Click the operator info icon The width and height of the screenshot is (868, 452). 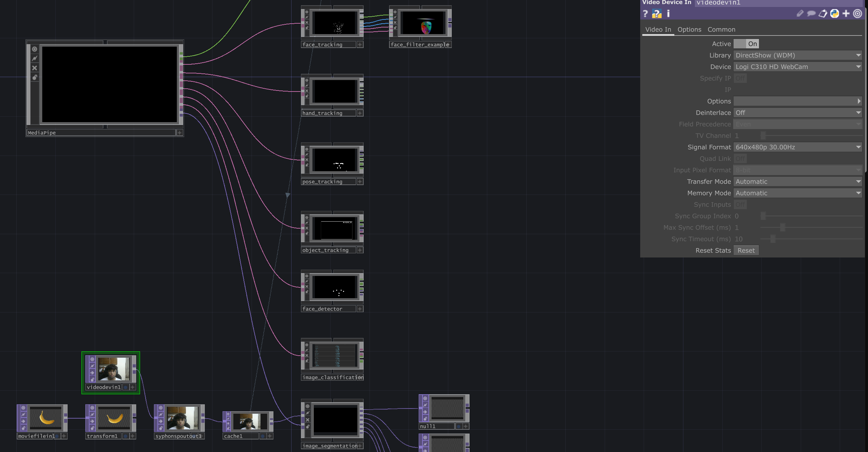click(x=668, y=14)
